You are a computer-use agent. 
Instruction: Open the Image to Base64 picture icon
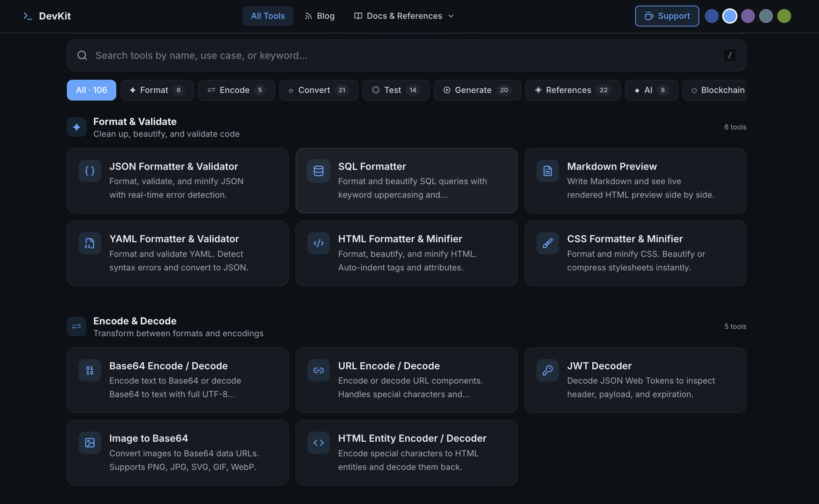point(89,442)
